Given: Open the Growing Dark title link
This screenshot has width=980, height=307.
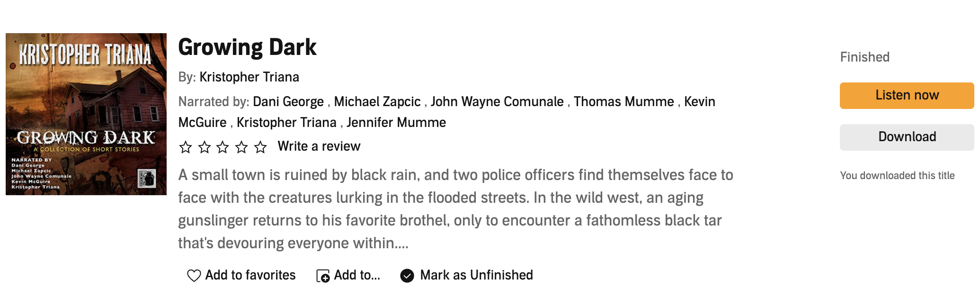Looking at the screenshot, I should pyautogui.click(x=247, y=47).
